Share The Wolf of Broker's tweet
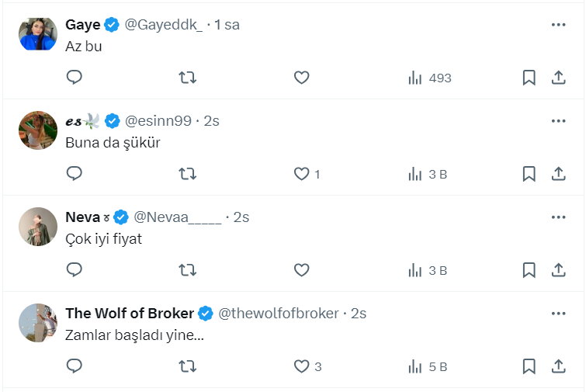 [558, 366]
